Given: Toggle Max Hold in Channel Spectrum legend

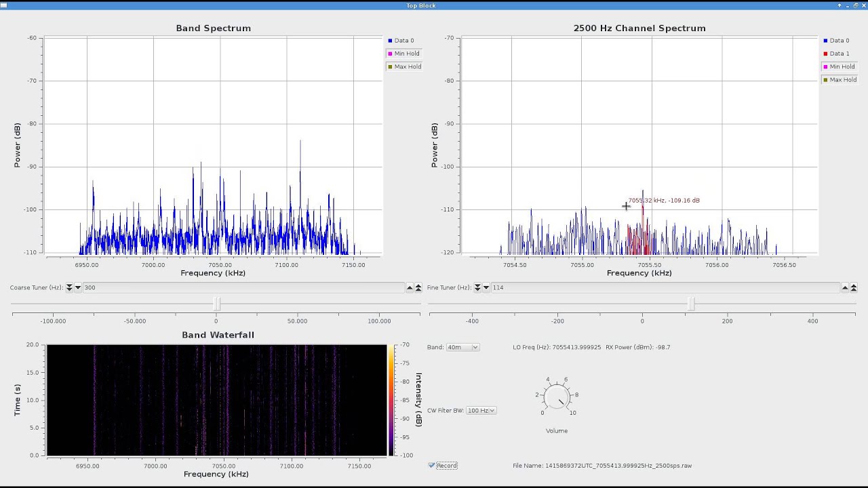Looking at the screenshot, I should point(840,79).
